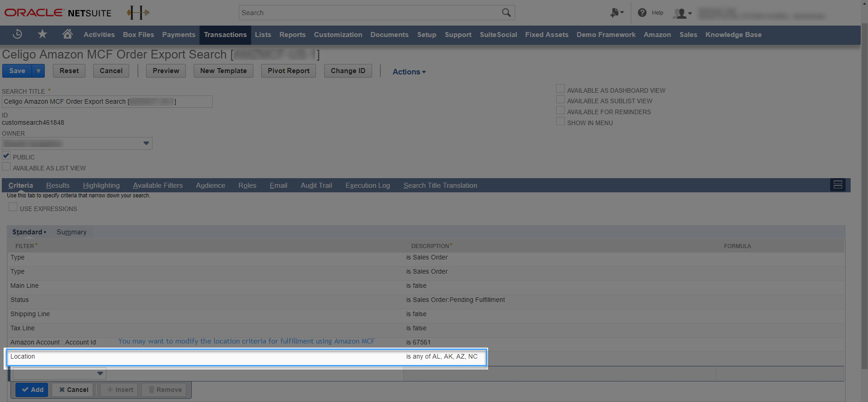The image size is (868, 402).
Task: Click the top Cancel button
Action: (111, 71)
